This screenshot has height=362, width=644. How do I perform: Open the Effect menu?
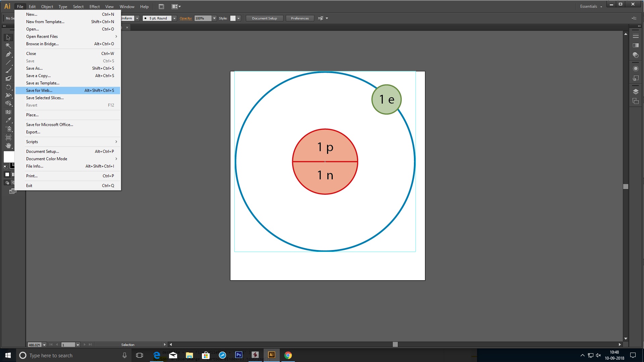pos(95,6)
